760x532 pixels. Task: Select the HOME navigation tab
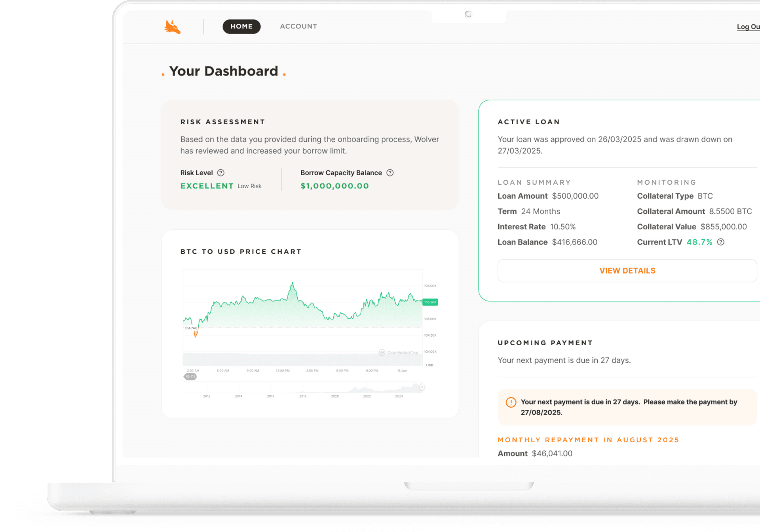coord(241,27)
